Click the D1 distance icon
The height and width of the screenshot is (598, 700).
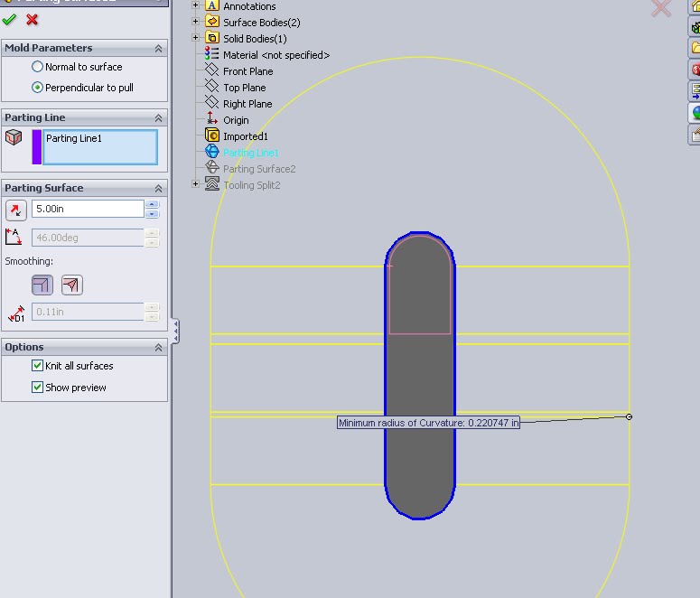pyautogui.click(x=16, y=314)
